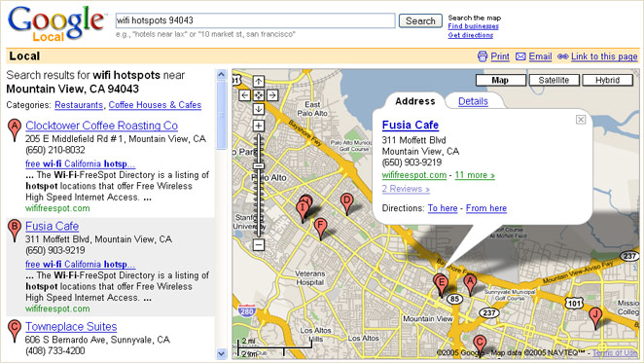Click the Google Local logo

click(x=56, y=23)
